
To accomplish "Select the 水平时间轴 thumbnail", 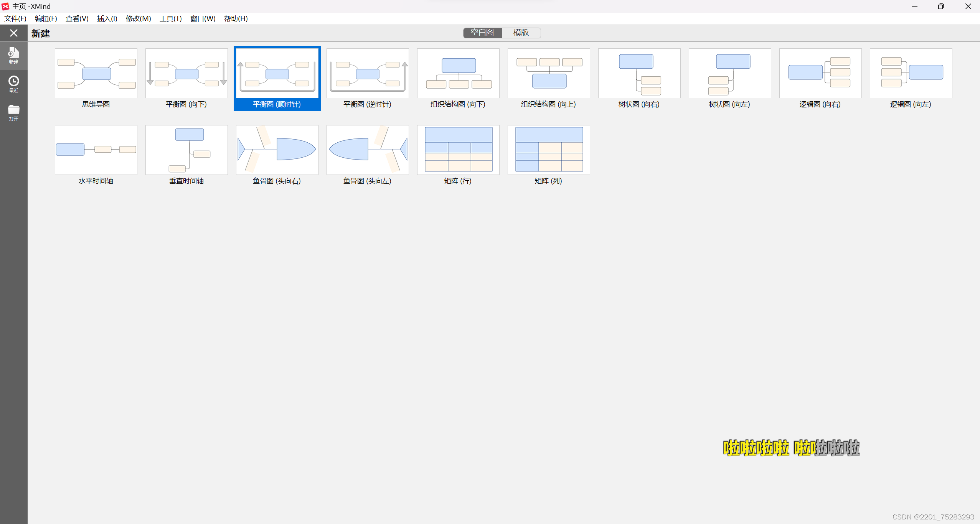I will 96,150.
